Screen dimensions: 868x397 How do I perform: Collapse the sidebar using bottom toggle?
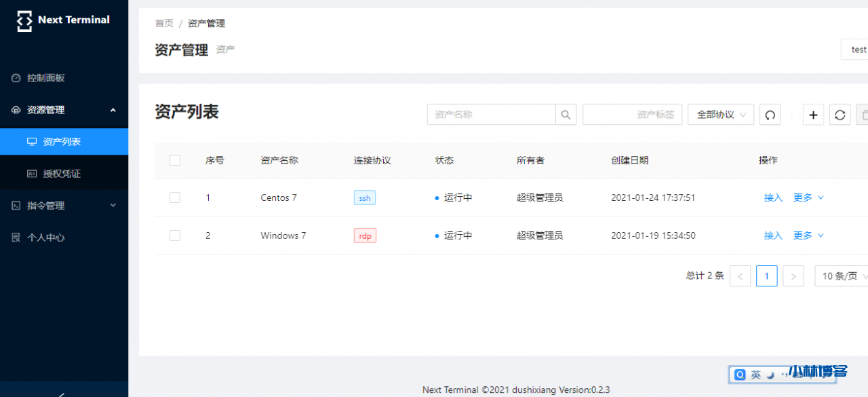[62, 393]
